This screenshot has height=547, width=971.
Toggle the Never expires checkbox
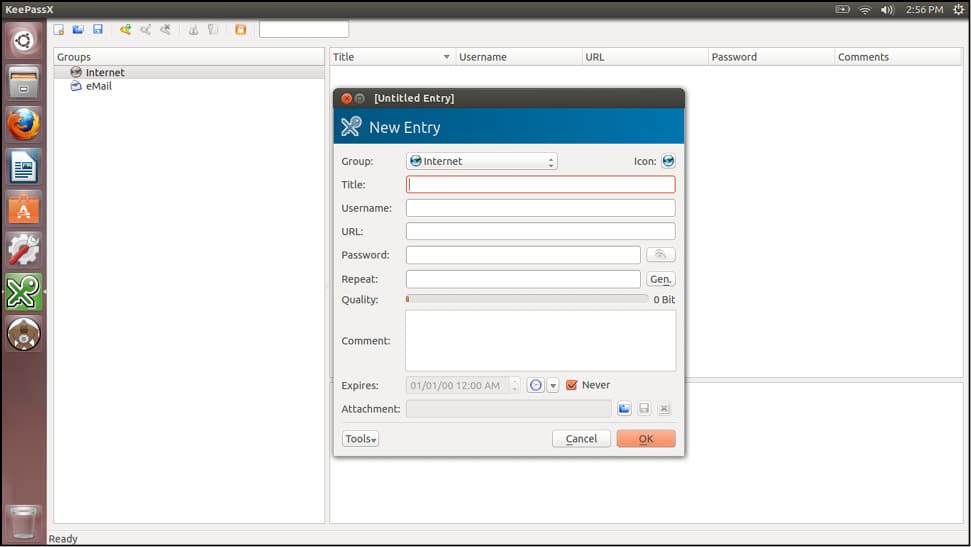click(x=572, y=385)
